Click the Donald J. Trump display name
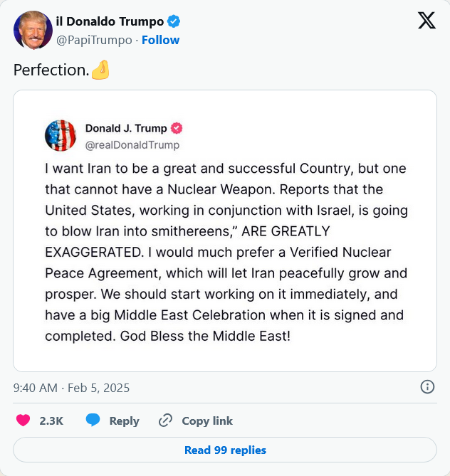 126,128
